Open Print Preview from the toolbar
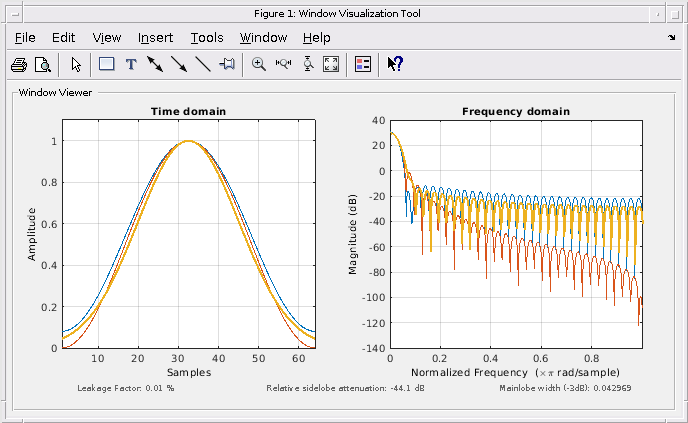 (43, 65)
